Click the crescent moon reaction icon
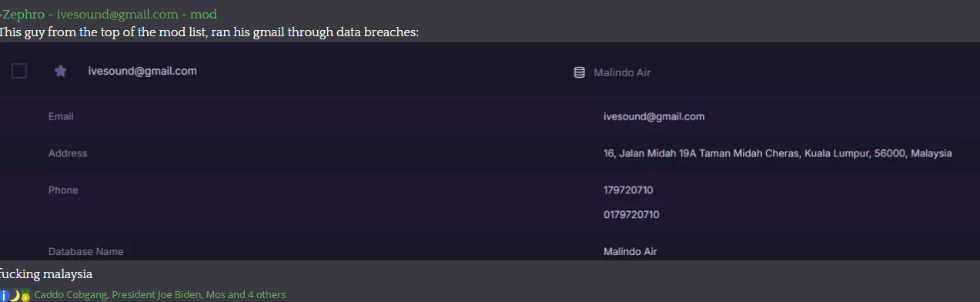 click(x=14, y=295)
